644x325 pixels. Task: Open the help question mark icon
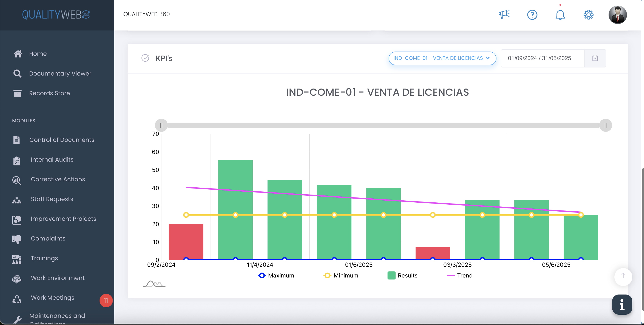532,15
